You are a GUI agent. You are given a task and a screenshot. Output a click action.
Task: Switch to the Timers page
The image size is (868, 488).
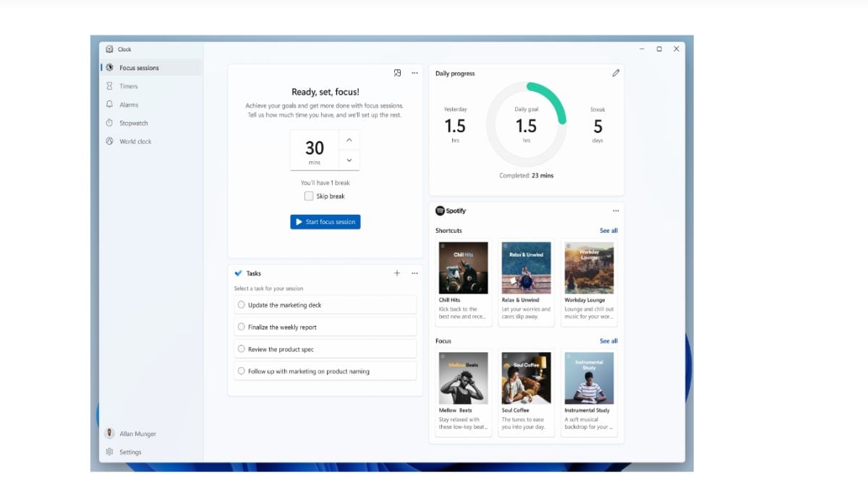pyautogui.click(x=128, y=86)
